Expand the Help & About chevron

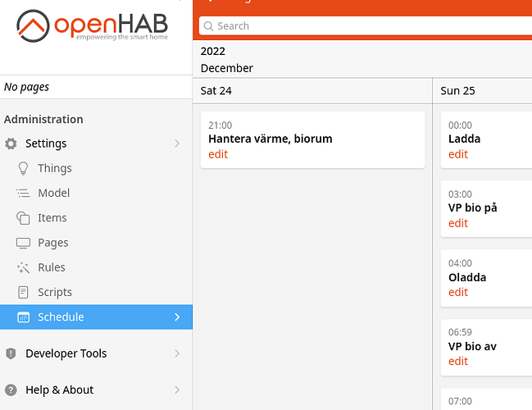(177, 390)
